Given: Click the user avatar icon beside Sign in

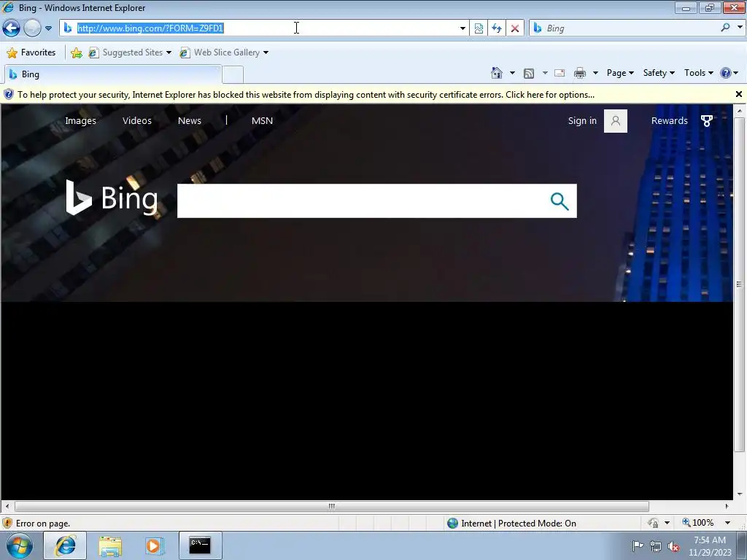Looking at the screenshot, I should click(616, 121).
